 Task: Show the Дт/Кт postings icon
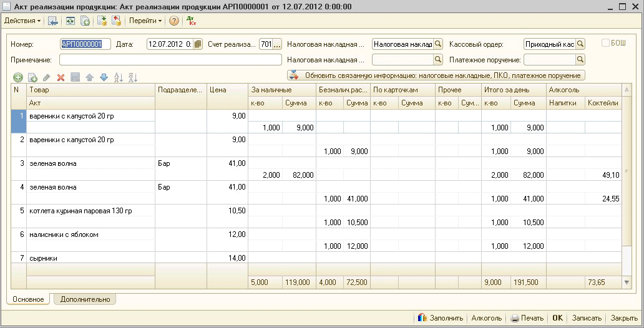coord(191,21)
